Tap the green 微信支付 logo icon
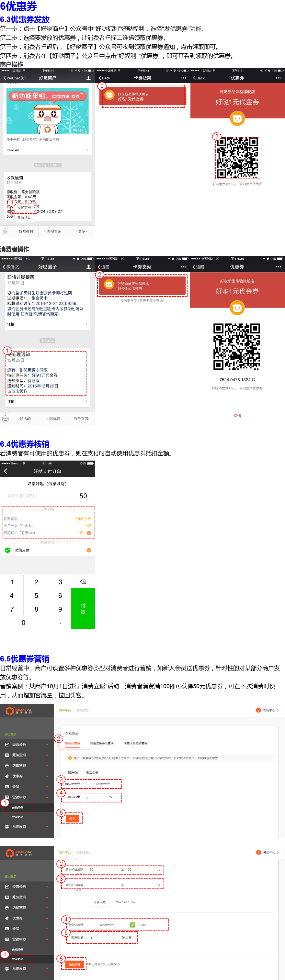Image resolution: width=285 pixels, height=980 pixels. click(8, 550)
